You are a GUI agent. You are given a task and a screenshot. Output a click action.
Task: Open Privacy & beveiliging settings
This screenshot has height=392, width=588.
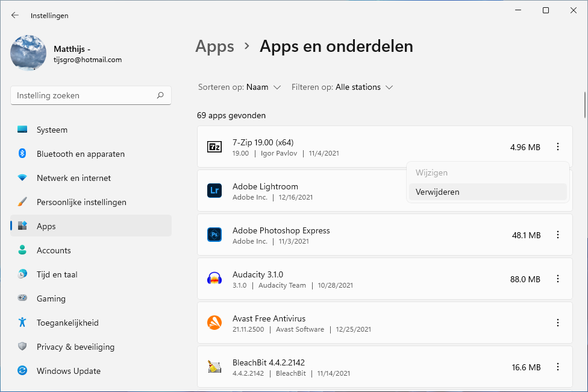pyautogui.click(x=75, y=347)
